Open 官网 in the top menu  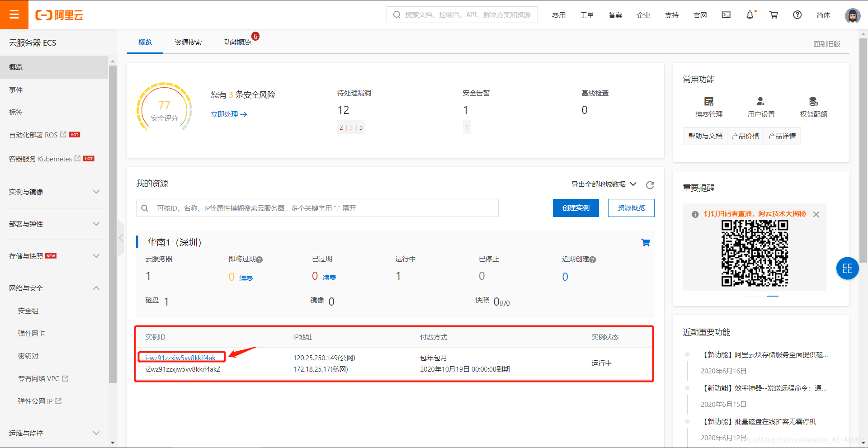(700, 15)
